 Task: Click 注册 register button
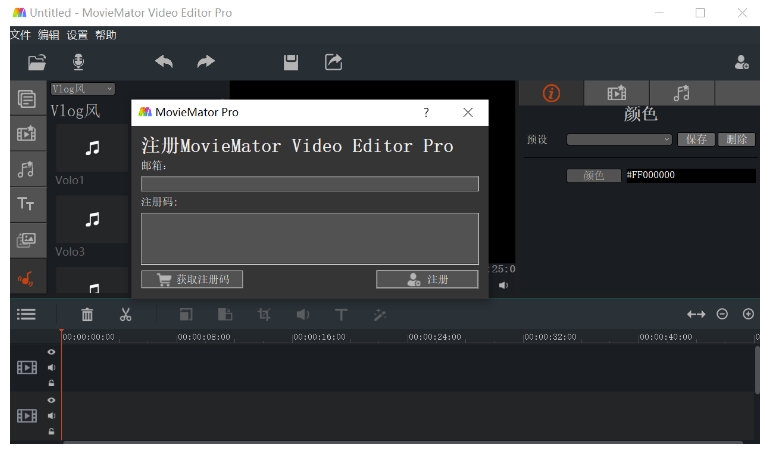pos(427,279)
